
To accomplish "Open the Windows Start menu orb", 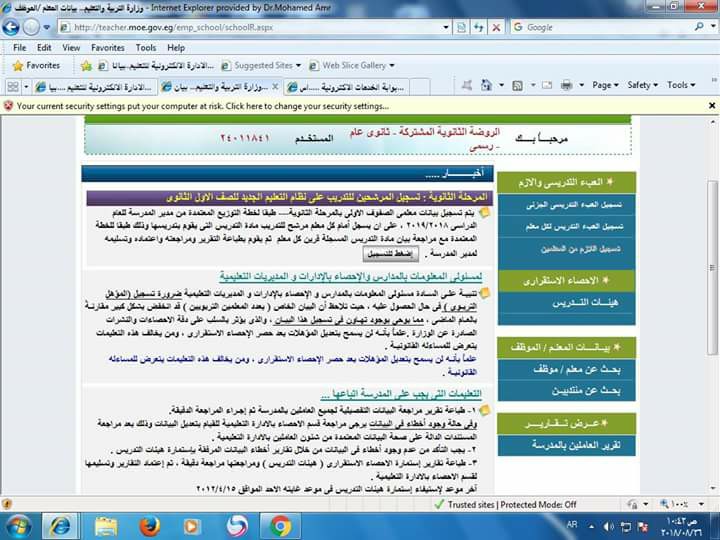I will pyautogui.click(x=18, y=524).
